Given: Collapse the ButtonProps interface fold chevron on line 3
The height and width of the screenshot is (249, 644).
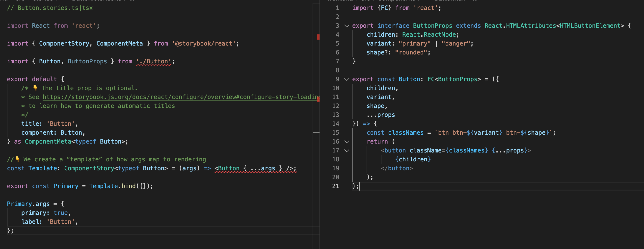Looking at the screenshot, I should [347, 26].
